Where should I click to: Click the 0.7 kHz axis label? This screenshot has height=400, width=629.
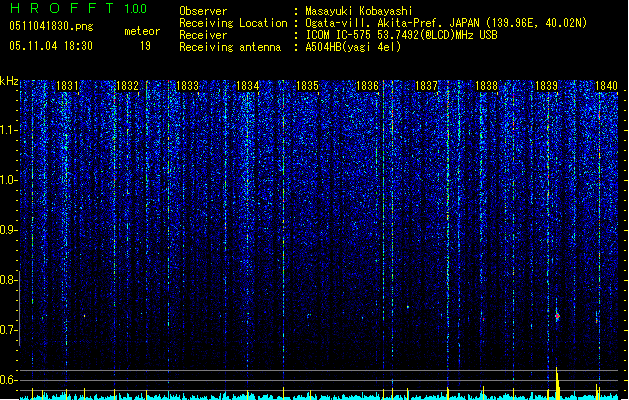(x=9, y=330)
